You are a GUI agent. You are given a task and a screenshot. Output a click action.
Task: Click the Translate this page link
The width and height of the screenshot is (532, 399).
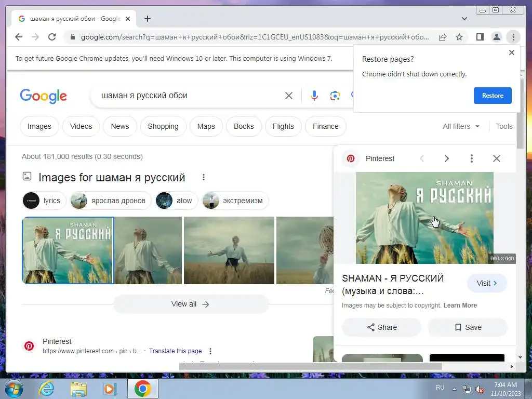pyautogui.click(x=176, y=351)
